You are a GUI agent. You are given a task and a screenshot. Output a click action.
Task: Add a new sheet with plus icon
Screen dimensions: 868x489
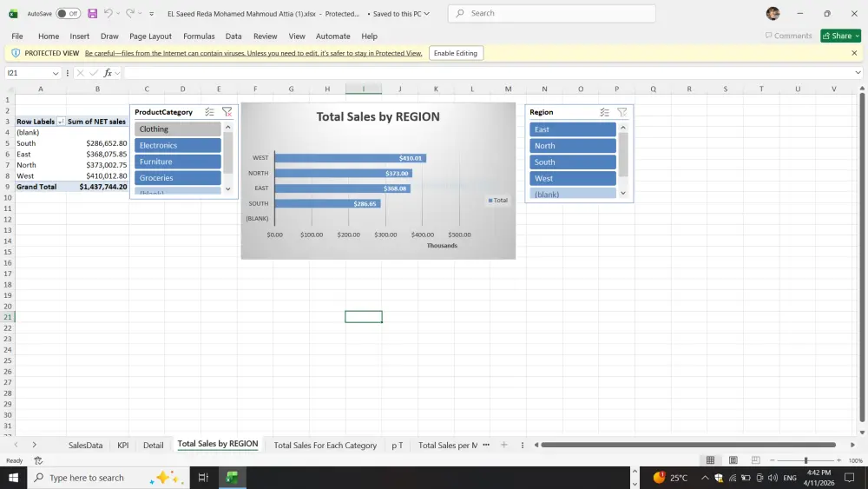503,445
